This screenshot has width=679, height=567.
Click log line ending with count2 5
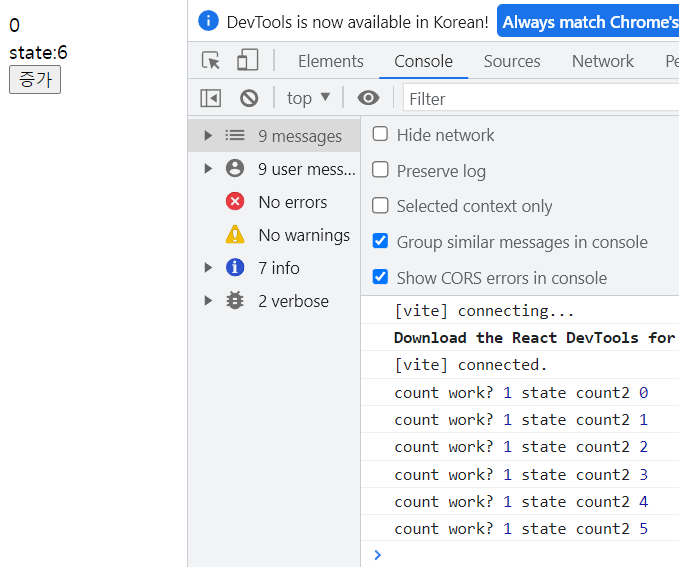520,528
